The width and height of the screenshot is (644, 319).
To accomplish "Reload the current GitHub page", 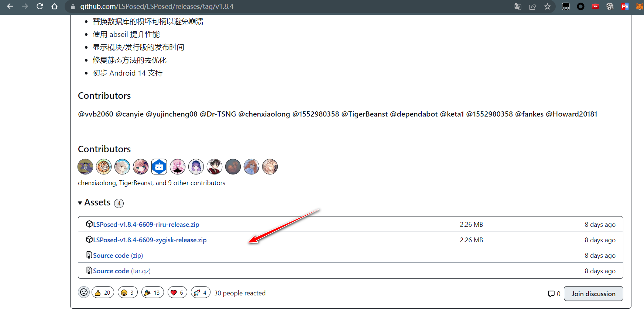I will tap(40, 7).
